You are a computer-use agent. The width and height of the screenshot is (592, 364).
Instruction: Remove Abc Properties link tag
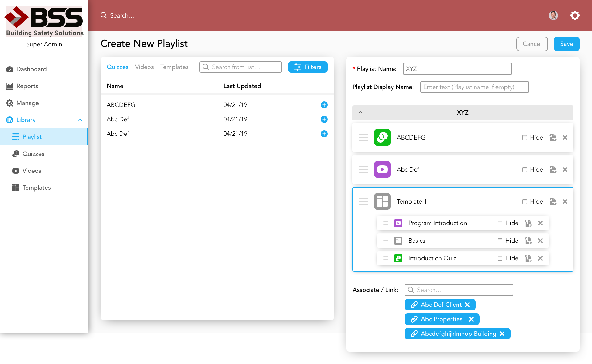point(471,319)
